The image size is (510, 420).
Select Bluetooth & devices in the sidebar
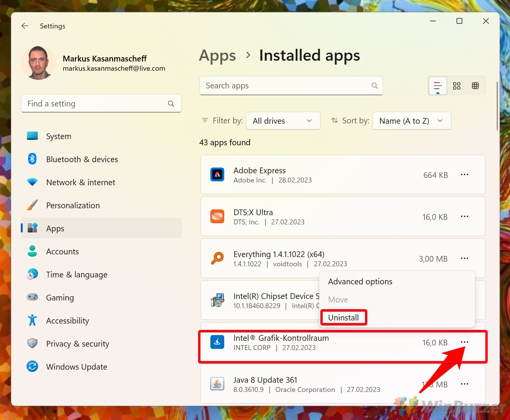82,159
